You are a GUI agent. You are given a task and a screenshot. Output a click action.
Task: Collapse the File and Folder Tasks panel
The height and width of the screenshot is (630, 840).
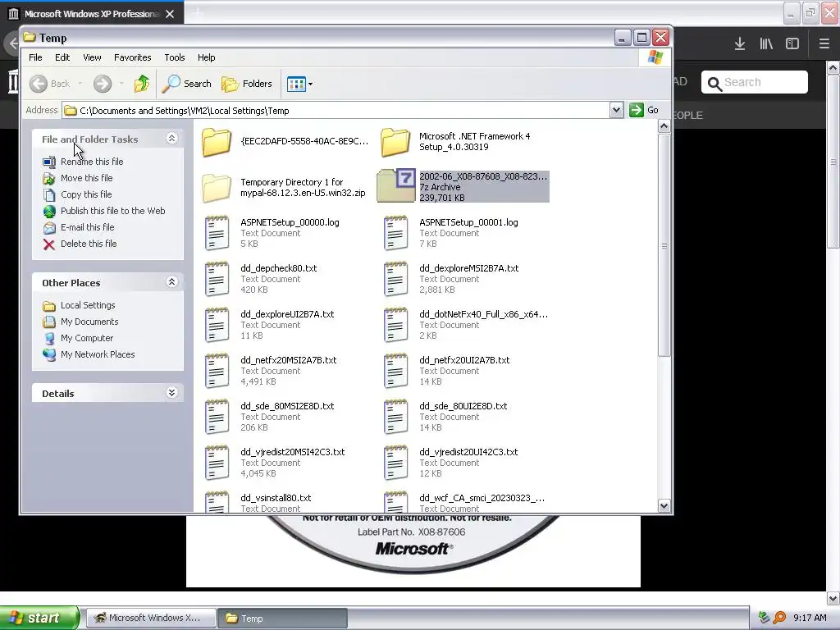(171, 139)
